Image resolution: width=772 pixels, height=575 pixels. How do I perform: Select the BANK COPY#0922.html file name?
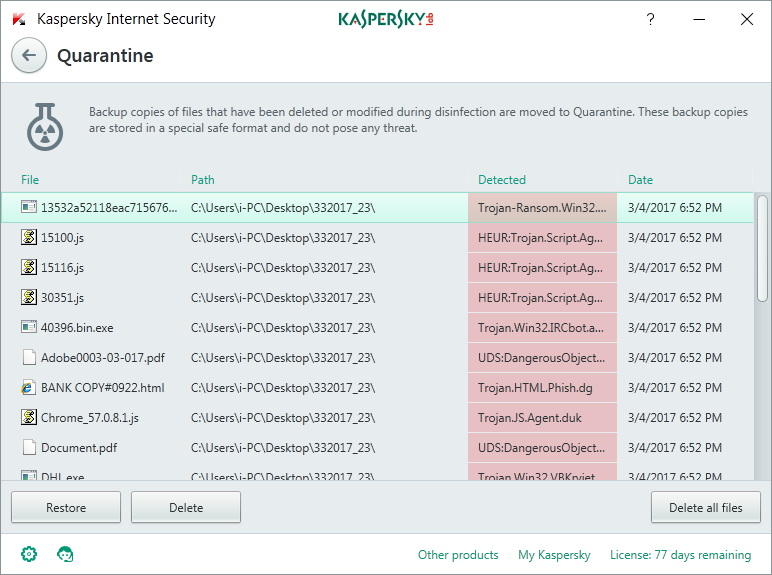point(102,388)
